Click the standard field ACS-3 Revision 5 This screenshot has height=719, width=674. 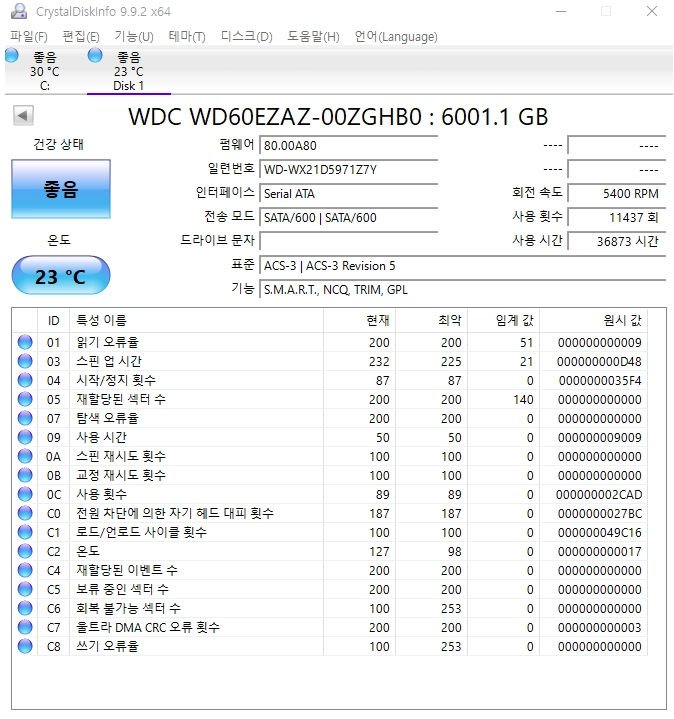463,266
